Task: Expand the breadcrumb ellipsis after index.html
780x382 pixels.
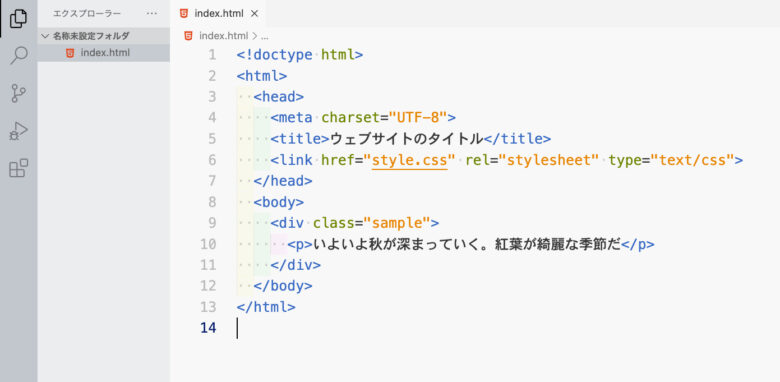Action: click(265, 36)
